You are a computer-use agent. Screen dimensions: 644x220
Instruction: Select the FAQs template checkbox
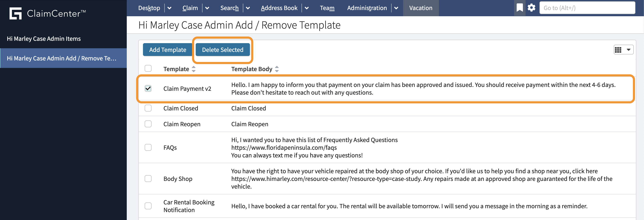pyautogui.click(x=148, y=147)
